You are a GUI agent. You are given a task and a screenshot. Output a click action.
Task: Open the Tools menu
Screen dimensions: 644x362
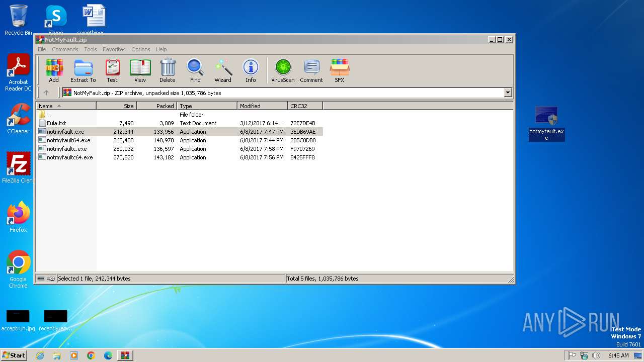(x=91, y=49)
